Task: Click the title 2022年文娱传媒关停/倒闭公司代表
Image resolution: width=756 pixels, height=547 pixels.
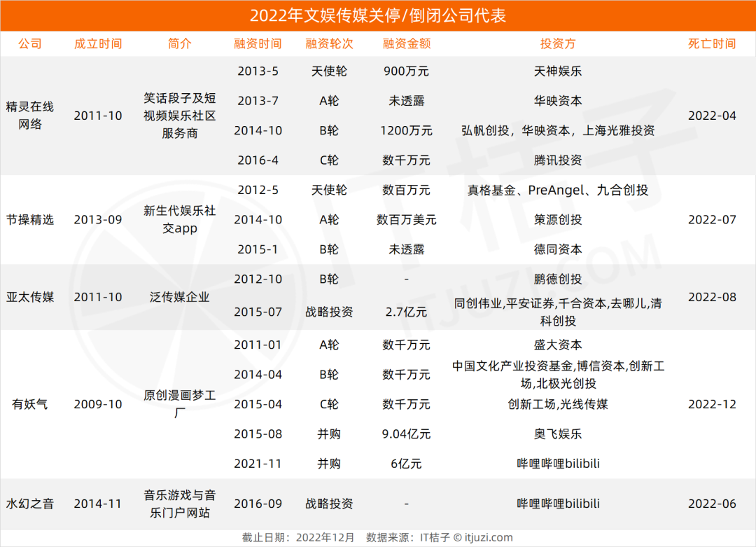Action: coord(377,16)
